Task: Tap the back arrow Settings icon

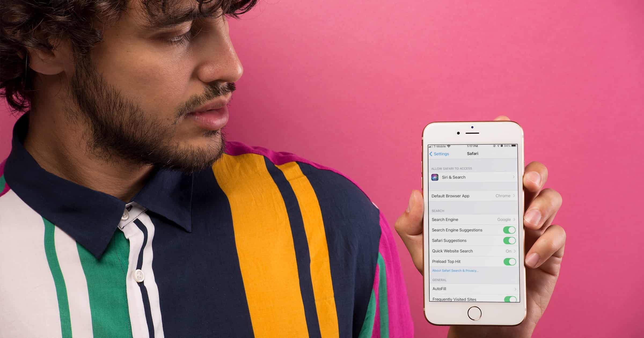Action: pyautogui.click(x=431, y=154)
